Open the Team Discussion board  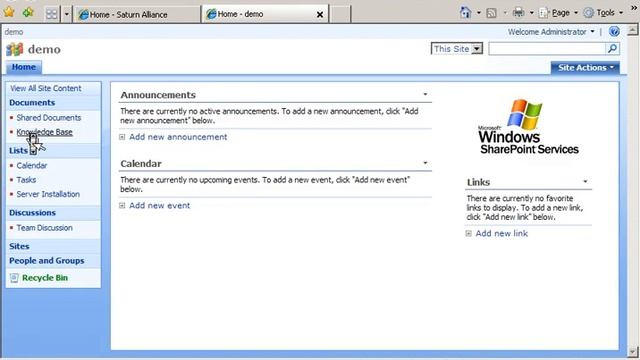coord(44,228)
